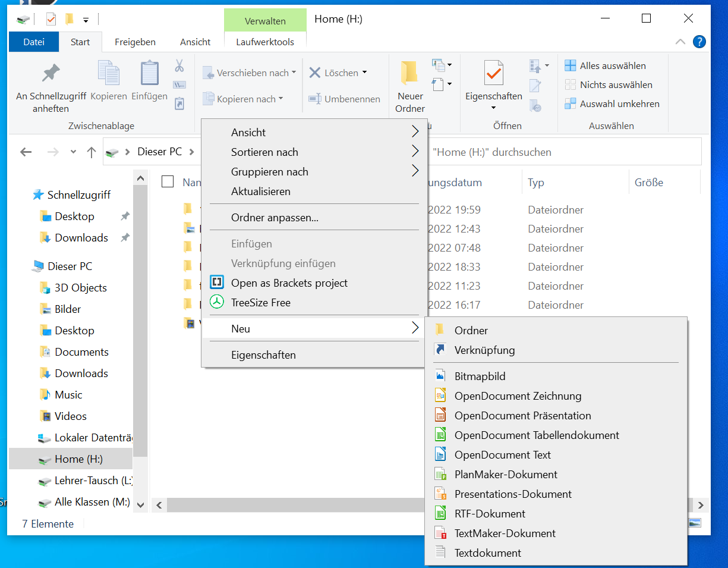Click the scissors cut icon
Screen dimensions: 728x568
[x=179, y=65]
